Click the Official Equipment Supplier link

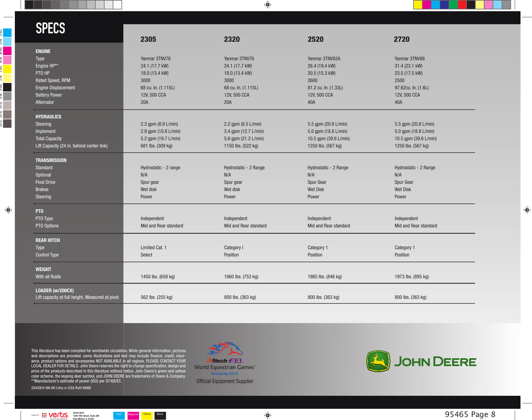coord(224,381)
